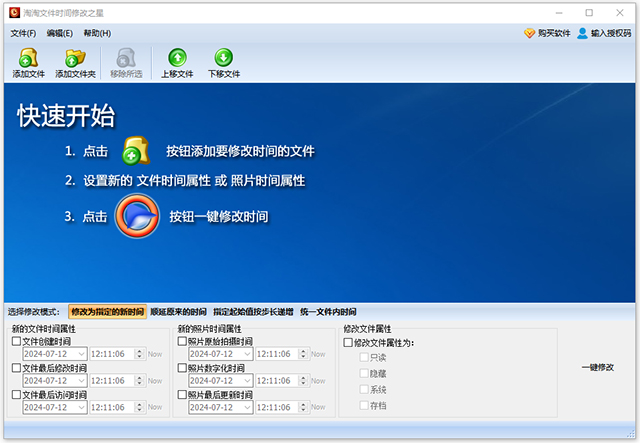
Task: Click the 购买软件 diamond icon
Action: pyautogui.click(x=529, y=33)
